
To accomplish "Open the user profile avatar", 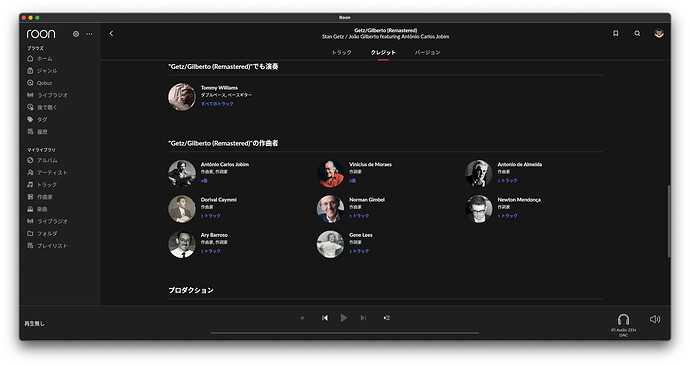I will (x=659, y=33).
